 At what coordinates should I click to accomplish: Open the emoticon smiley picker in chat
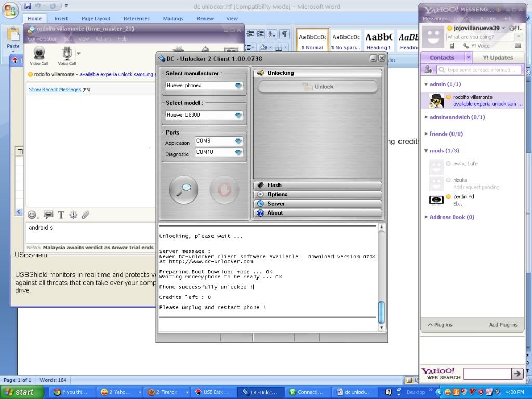32,215
